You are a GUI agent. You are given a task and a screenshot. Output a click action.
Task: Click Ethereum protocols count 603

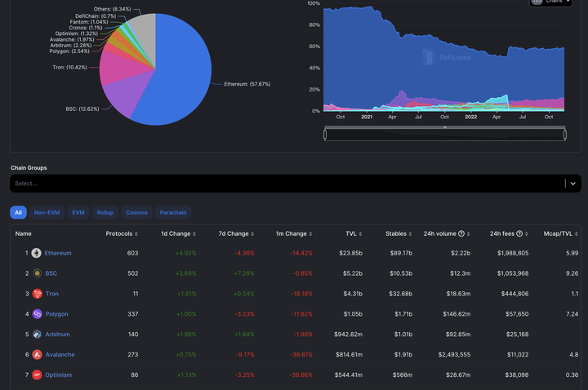click(133, 253)
